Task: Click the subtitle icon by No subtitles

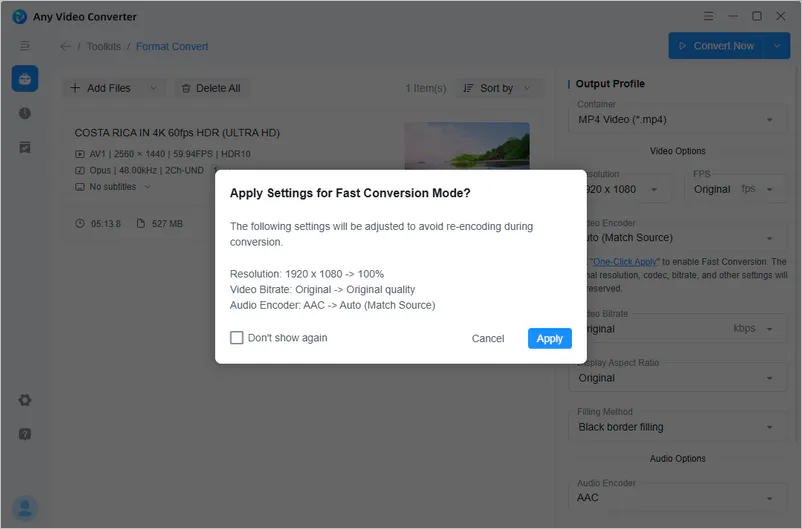Action: 80,187
